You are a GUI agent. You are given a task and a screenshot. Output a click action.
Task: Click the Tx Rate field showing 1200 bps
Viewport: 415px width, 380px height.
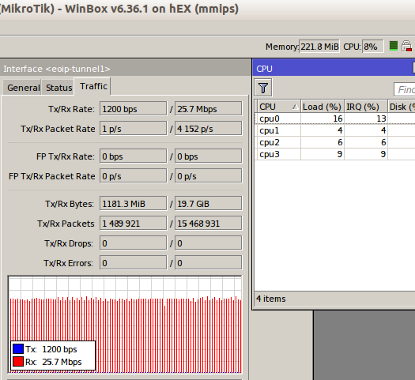(133, 109)
